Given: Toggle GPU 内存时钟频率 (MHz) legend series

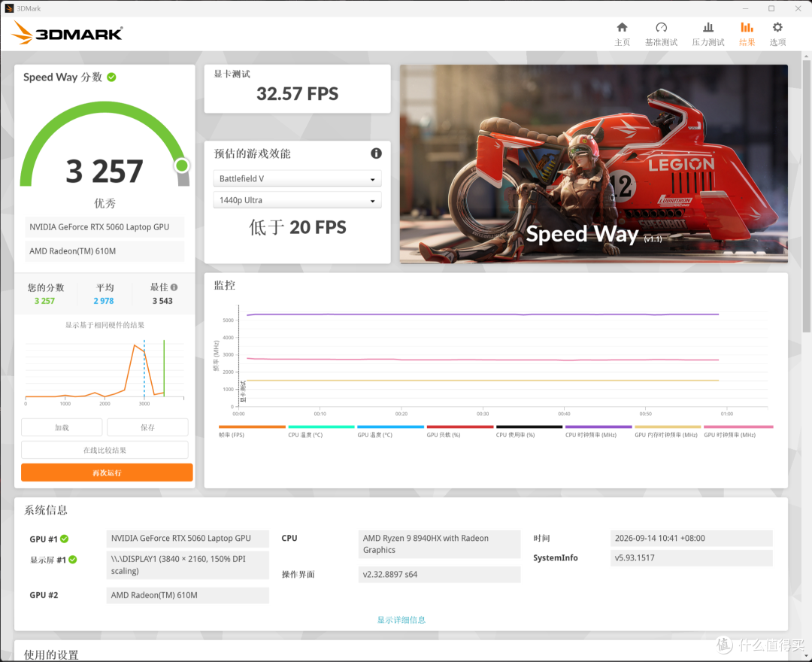Looking at the screenshot, I should [x=668, y=430].
